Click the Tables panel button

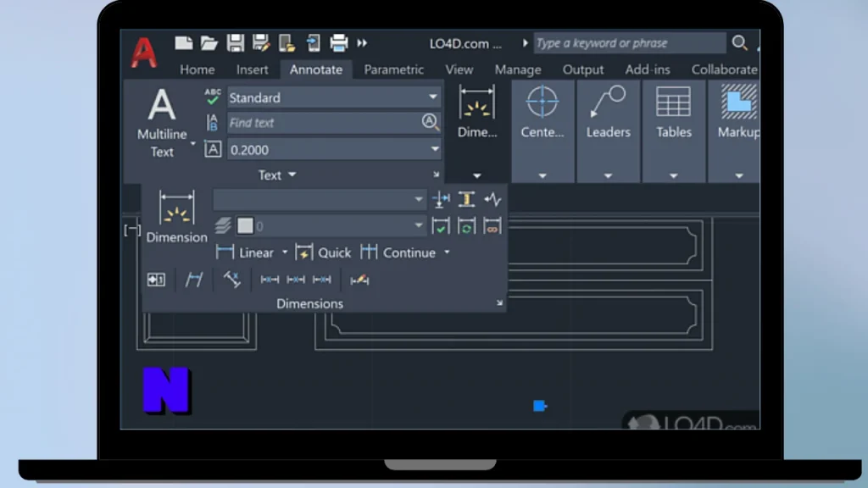tap(673, 113)
